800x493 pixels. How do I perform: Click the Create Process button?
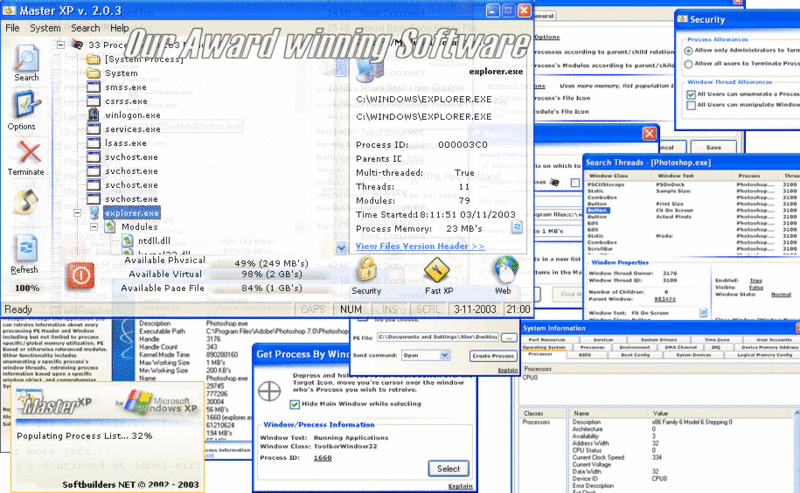tap(493, 356)
